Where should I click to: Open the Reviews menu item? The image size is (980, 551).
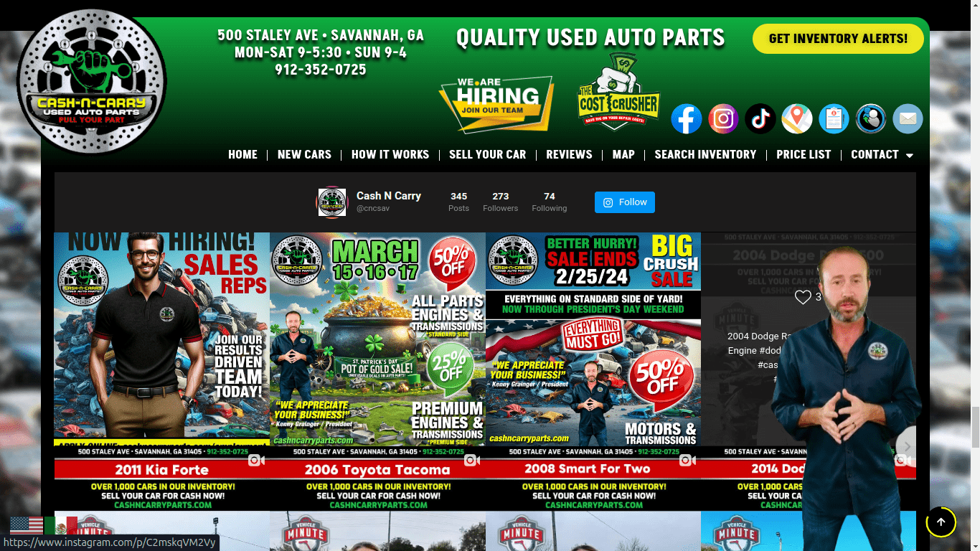pos(569,154)
